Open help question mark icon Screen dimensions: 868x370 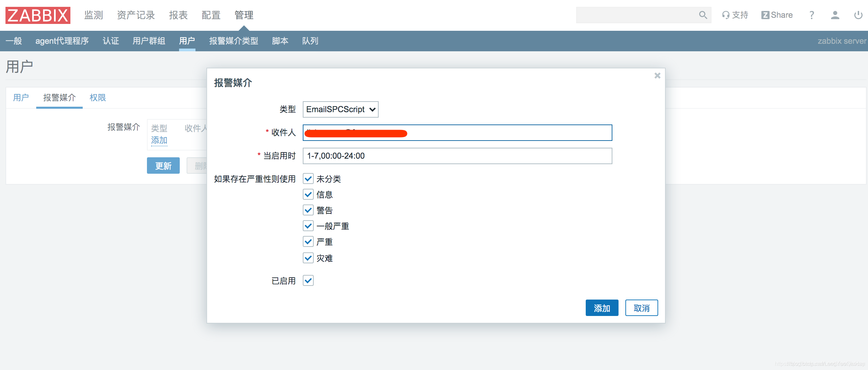(x=812, y=15)
